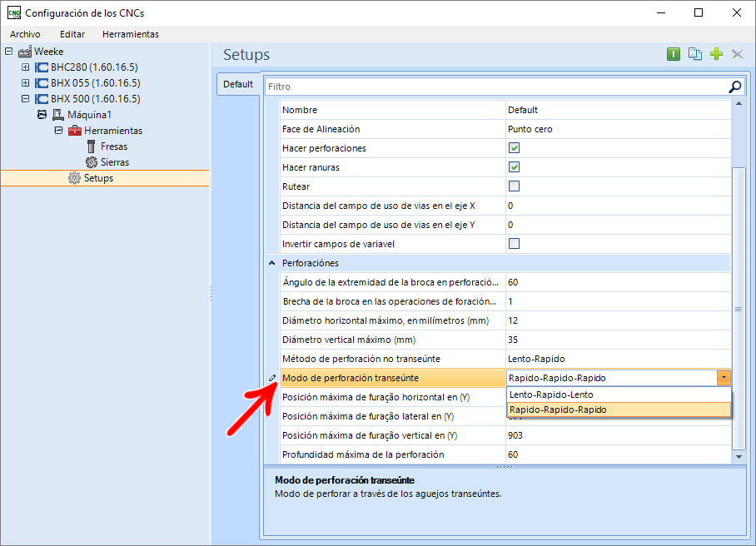Click the BHX 055 machine icon
The height and width of the screenshot is (546, 756).
click(x=42, y=83)
